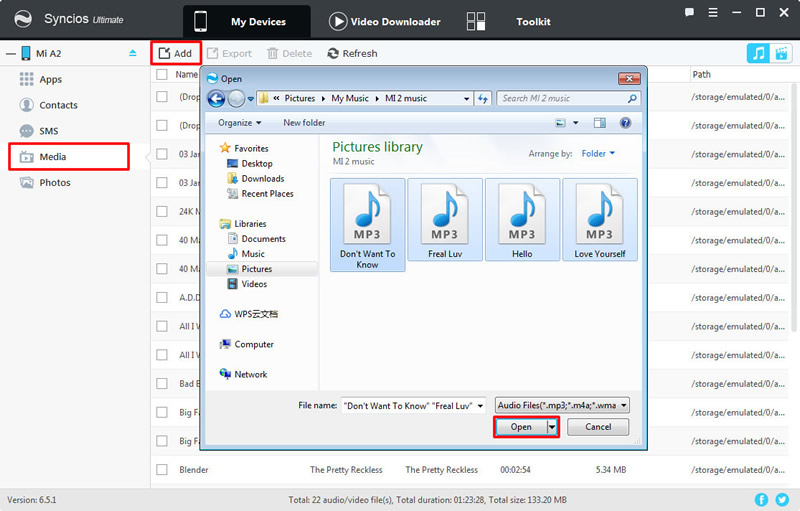Select the Don't Want To Know MP3
Image resolution: width=800 pixels, height=511 pixels.
coord(367,225)
